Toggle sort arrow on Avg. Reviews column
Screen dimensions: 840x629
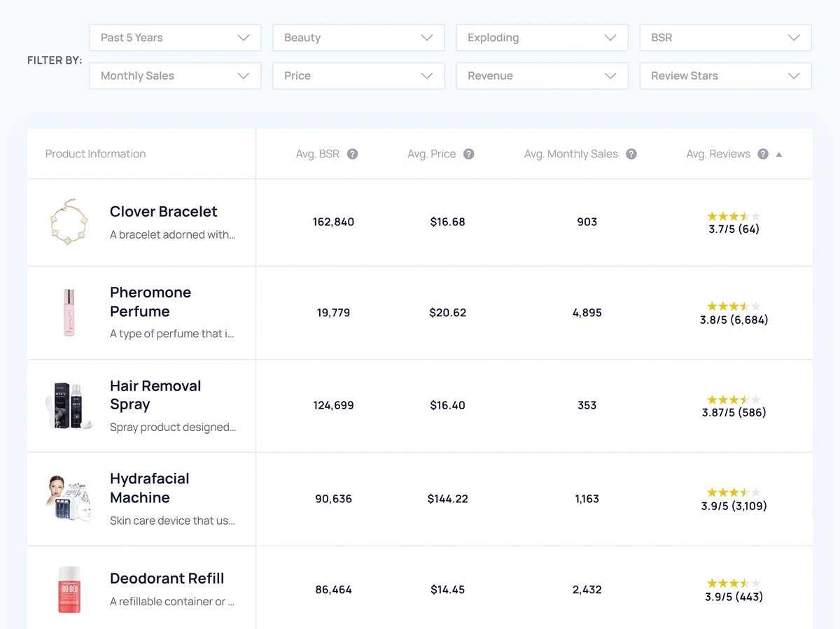pyautogui.click(x=779, y=155)
